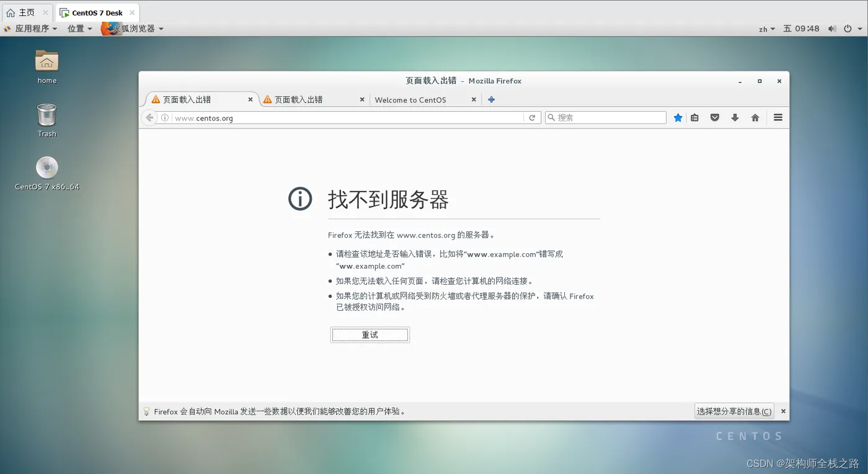Click the Pocket save icon
Viewport: 868px width, 474px height.
click(715, 118)
